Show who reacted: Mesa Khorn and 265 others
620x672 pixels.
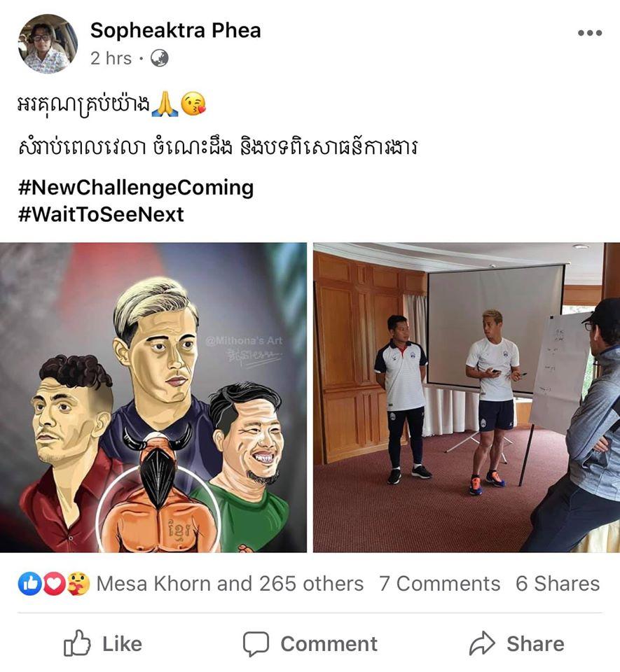(230, 584)
